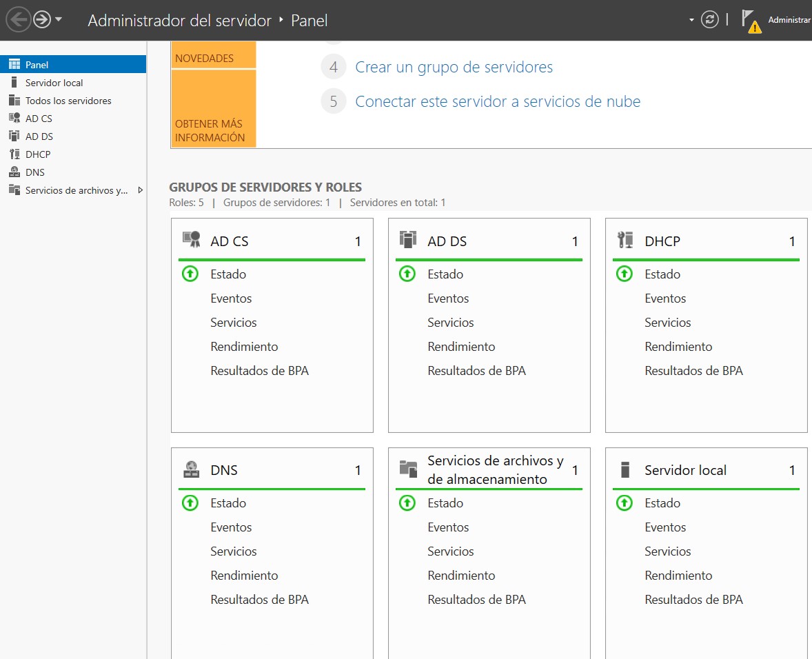Viewport: 812px width, 659px height.
Task: Open the notifications flag with warning
Action: [x=751, y=21]
